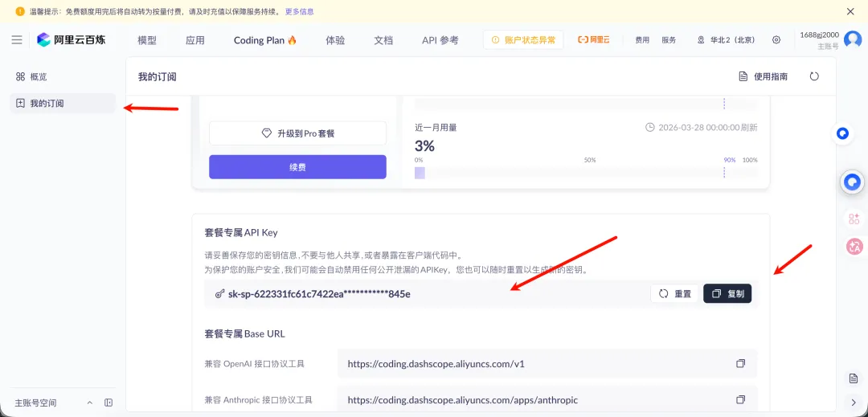Copy the OpenAI-compatible Base URL
868x417 pixels.
740,363
